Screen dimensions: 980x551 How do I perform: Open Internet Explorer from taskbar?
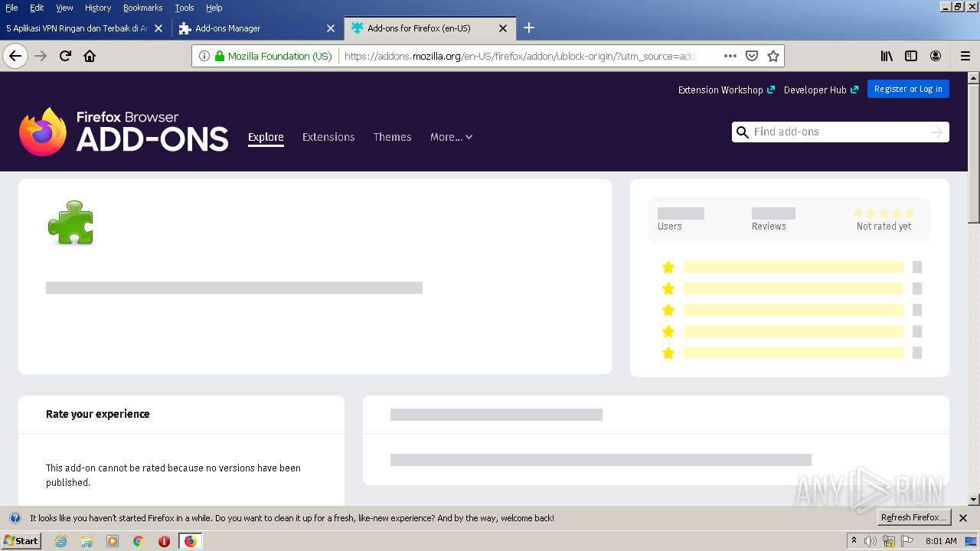click(x=60, y=541)
